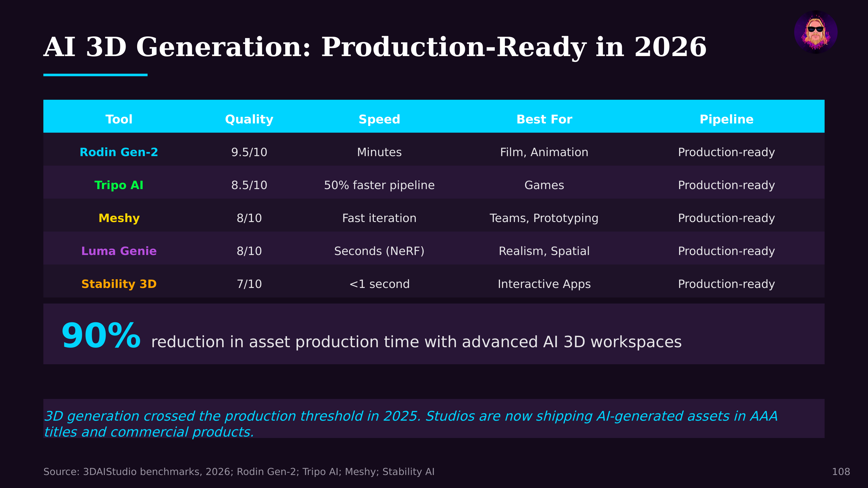868x488 pixels.
Task: Click the source citation at the bottom
Action: point(239,472)
